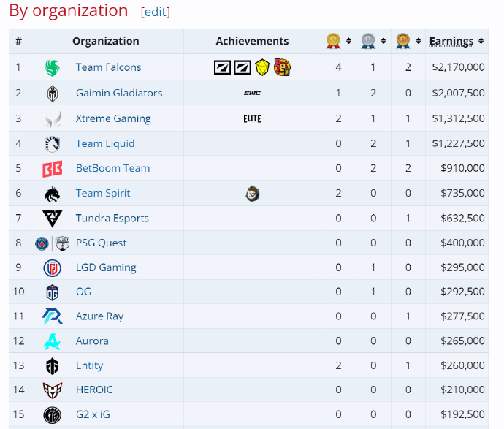Click Team Spirit's achievement trophy icon
The width and height of the screenshot is (504, 429).
coord(253,194)
